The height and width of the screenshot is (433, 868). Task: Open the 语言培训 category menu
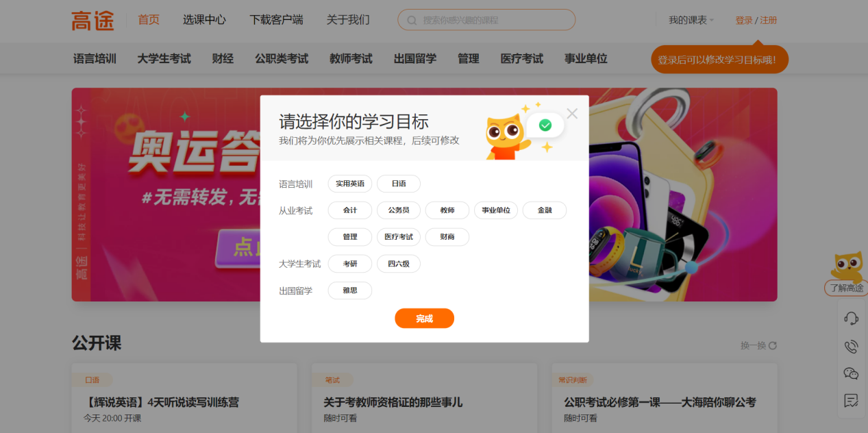(95, 59)
